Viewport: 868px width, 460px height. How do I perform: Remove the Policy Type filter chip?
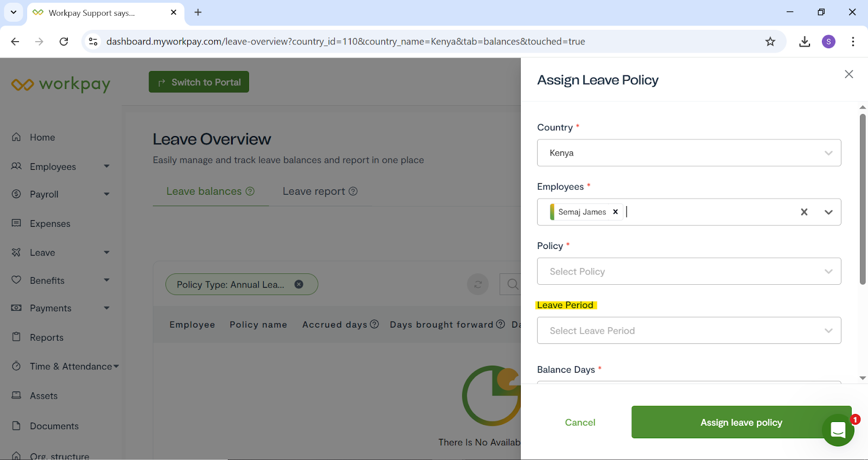[x=299, y=284]
